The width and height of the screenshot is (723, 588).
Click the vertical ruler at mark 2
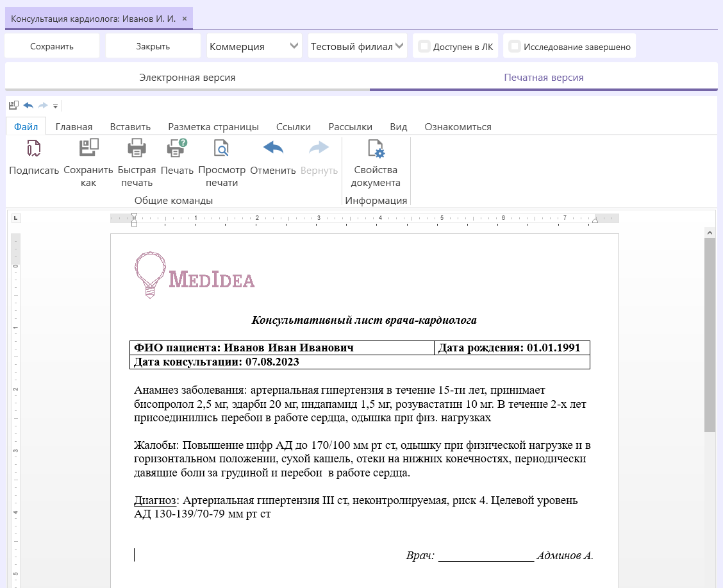point(15,389)
